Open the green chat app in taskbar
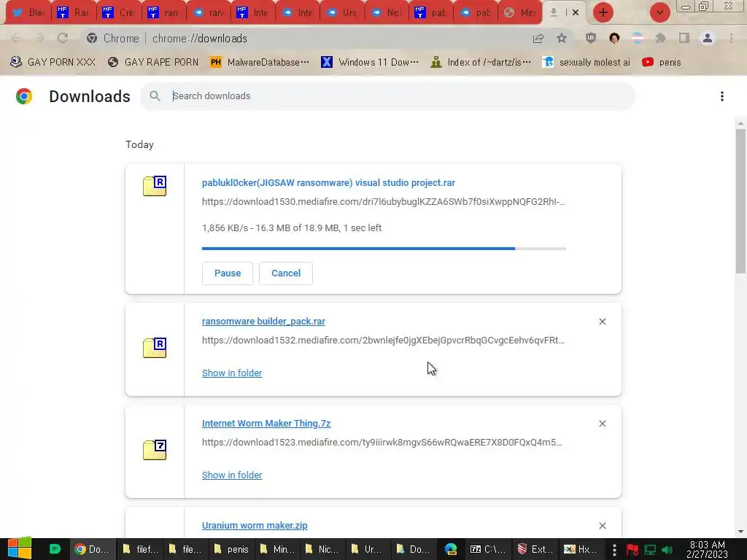 tap(55, 549)
